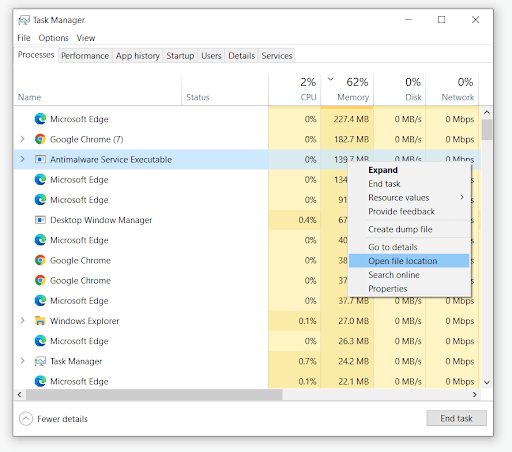
Task: Click the 182.7 MB memory value
Action: tap(351, 139)
